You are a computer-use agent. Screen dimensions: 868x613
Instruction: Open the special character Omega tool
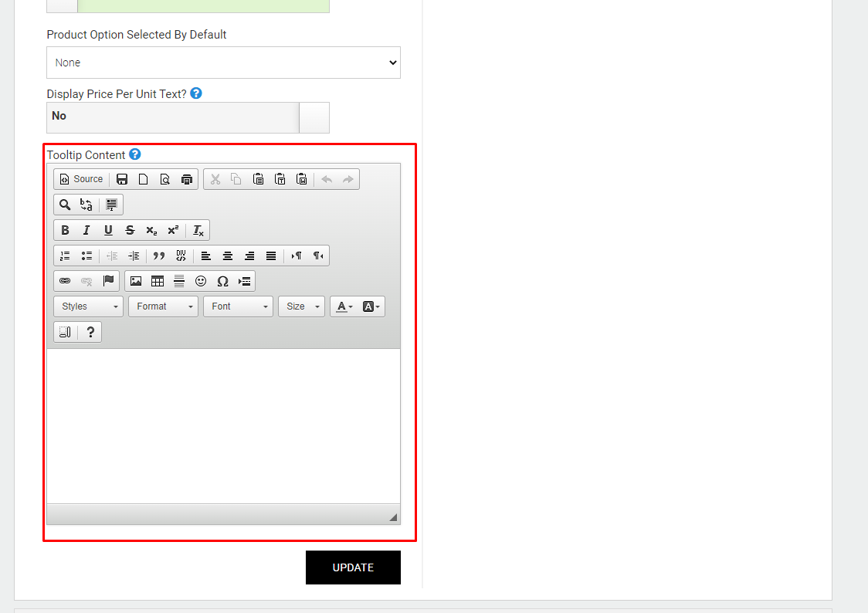[222, 281]
